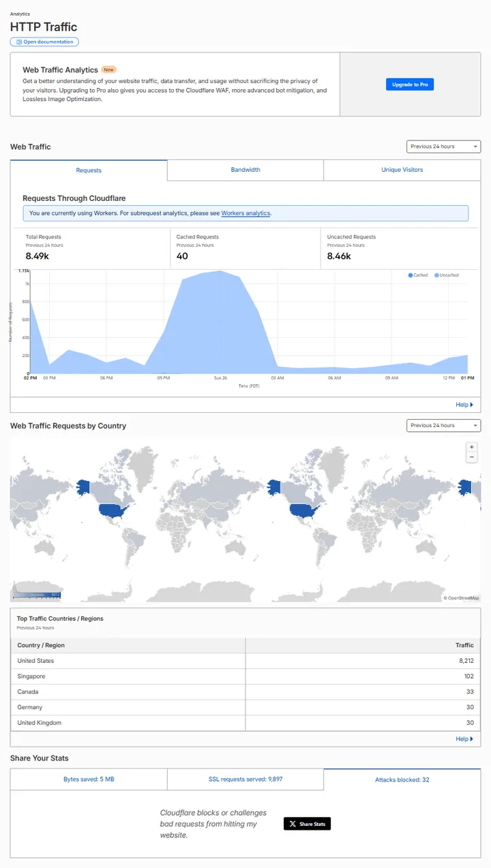
Task: Click the Uncached Requests 8.46k value
Action: point(339,256)
